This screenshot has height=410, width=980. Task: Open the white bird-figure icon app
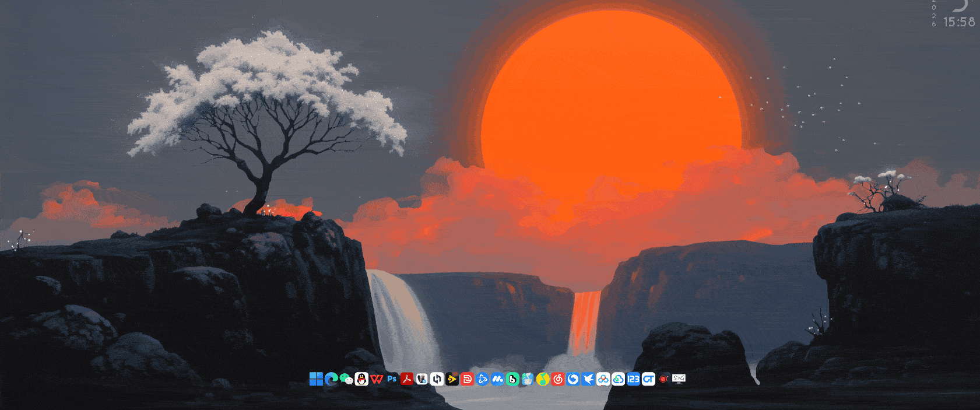tap(422, 379)
